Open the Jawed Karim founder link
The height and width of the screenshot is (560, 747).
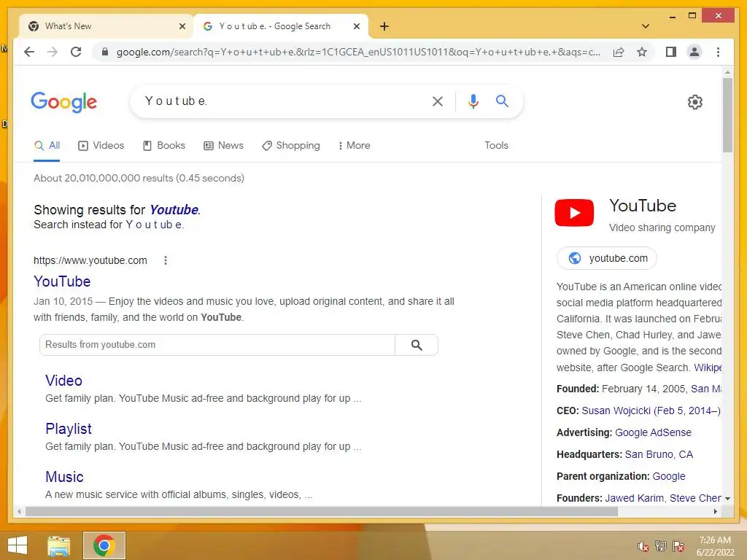(x=634, y=498)
